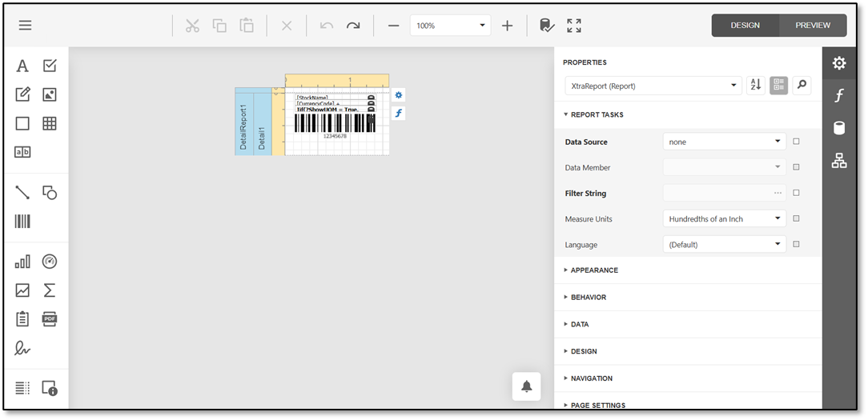
Task: Open the notifications bell
Action: pyautogui.click(x=526, y=386)
